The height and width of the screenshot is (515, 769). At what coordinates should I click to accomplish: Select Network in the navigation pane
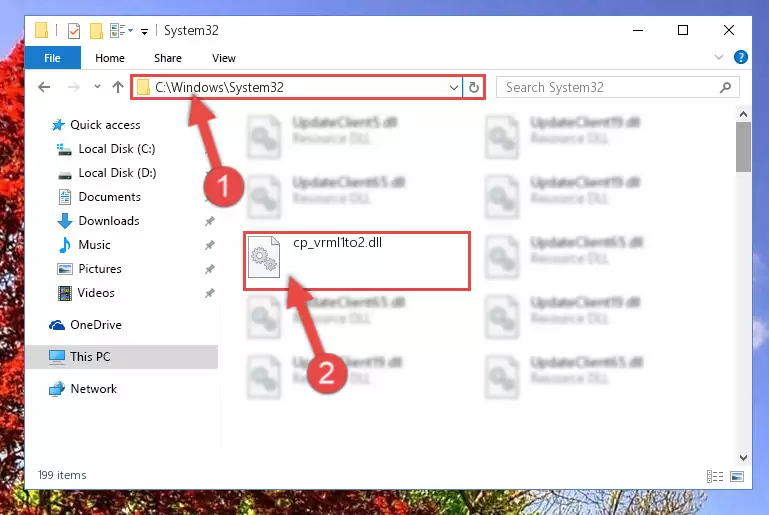(93, 388)
